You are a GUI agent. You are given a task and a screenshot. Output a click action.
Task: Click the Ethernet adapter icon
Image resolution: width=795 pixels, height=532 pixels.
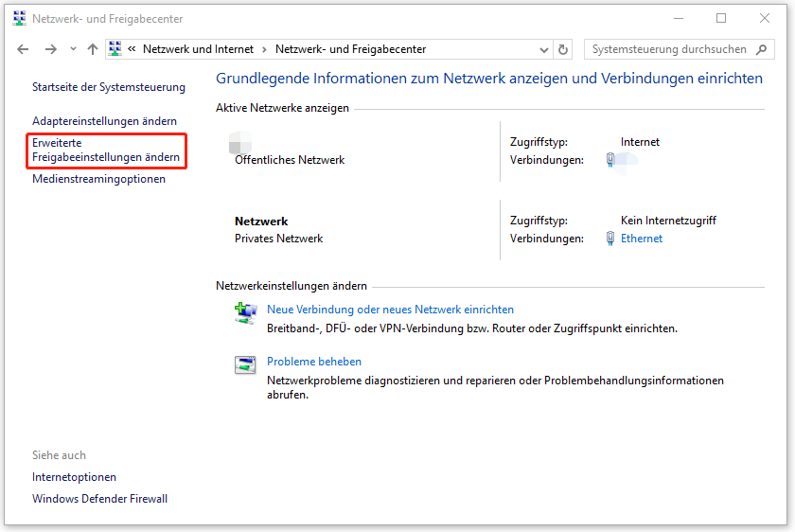(x=610, y=239)
